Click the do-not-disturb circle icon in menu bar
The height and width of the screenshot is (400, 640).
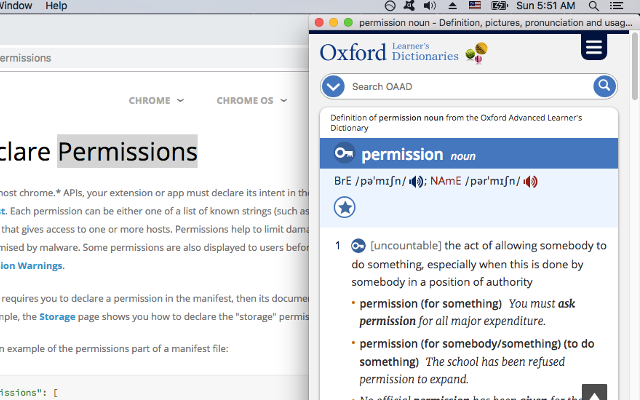pos(390,6)
